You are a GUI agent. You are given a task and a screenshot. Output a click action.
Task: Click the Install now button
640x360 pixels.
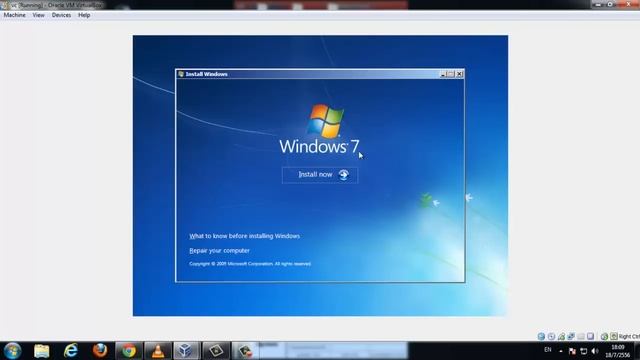coord(320,175)
